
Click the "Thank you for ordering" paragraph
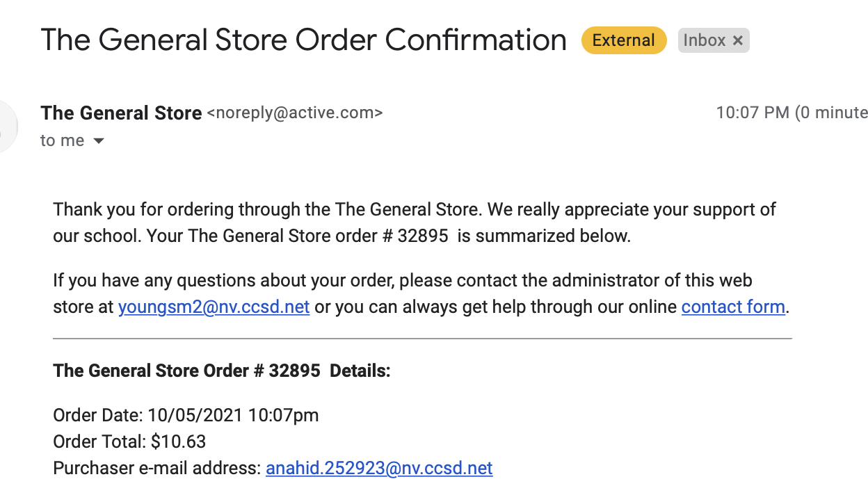click(x=414, y=222)
